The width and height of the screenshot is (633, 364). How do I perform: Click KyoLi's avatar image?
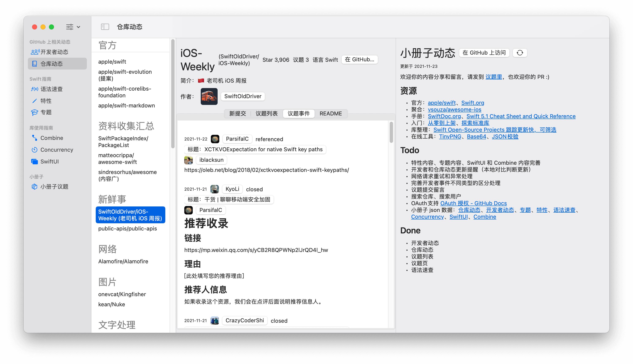click(214, 189)
